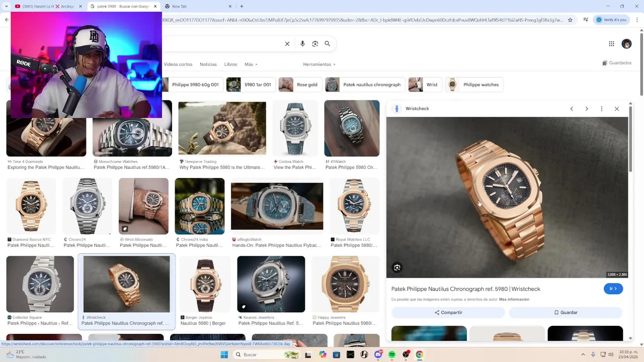Open Microsoft Store from the taskbar
The height and width of the screenshot is (362, 644).
[337, 354]
